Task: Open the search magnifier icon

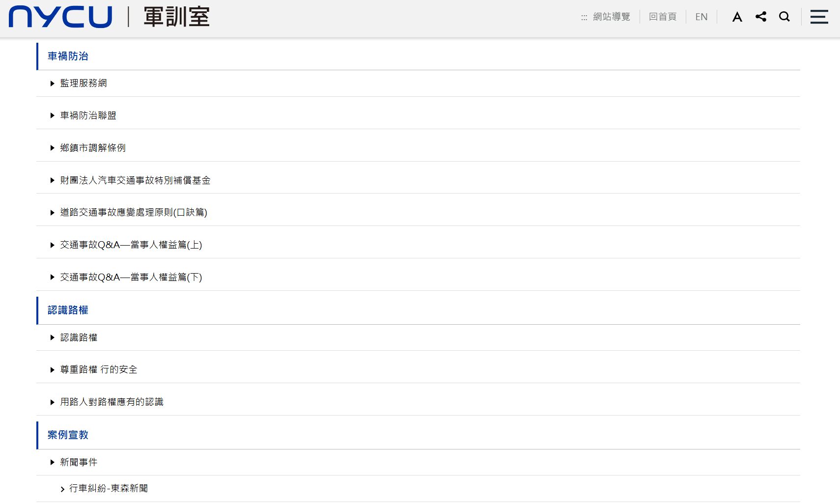Action: click(784, 17)
